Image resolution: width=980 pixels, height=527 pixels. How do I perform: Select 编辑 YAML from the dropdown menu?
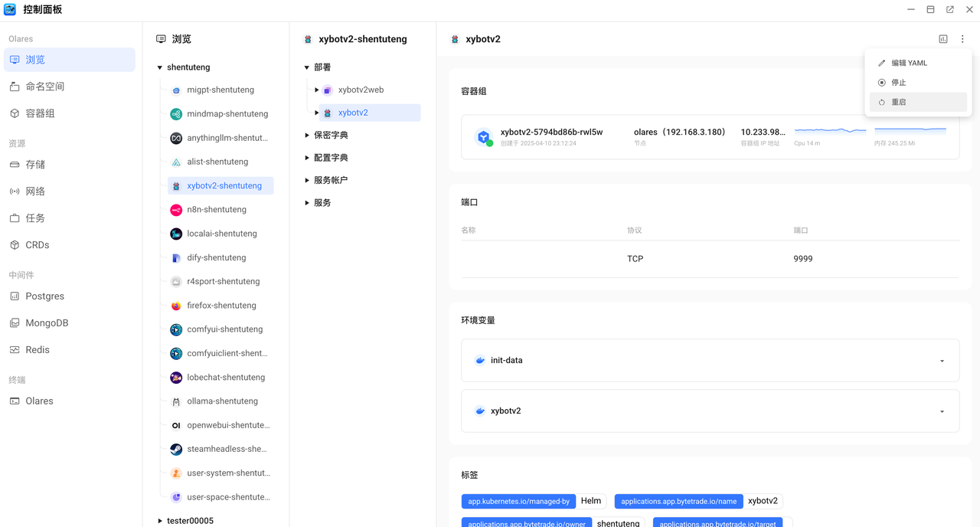pyautogui.click(x=909, y=63)
